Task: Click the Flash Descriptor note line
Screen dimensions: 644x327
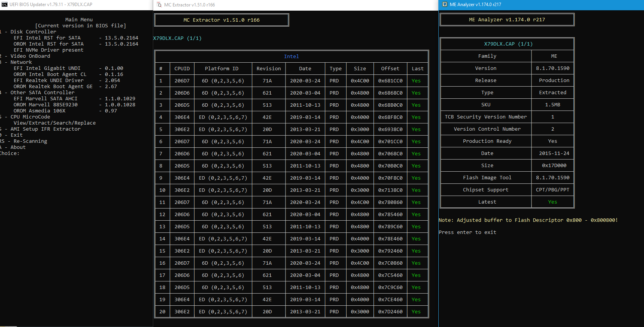Action: [x=528, y=220]
